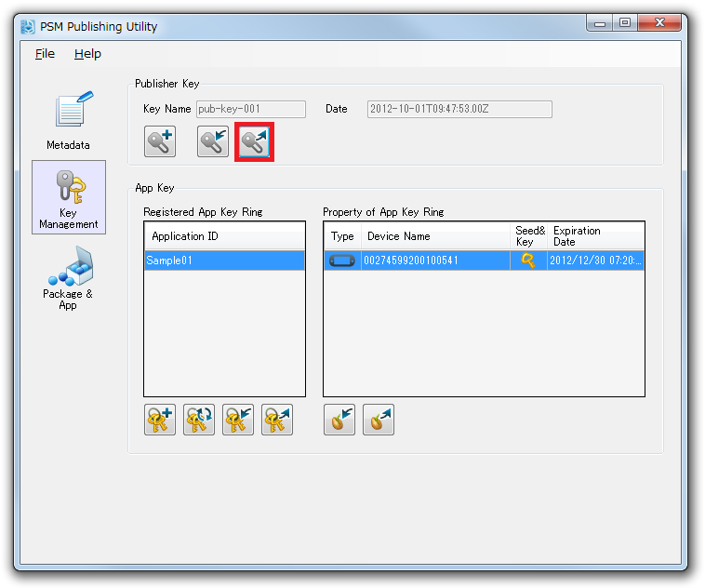Click the export publisher key icon
Screen dimensions: 705x588
pos(254,142)
